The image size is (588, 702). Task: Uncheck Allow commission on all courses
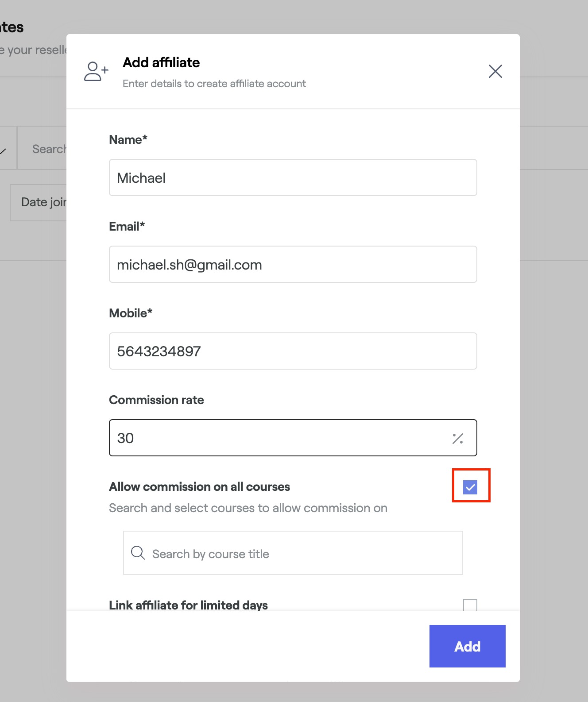[470, 487]
